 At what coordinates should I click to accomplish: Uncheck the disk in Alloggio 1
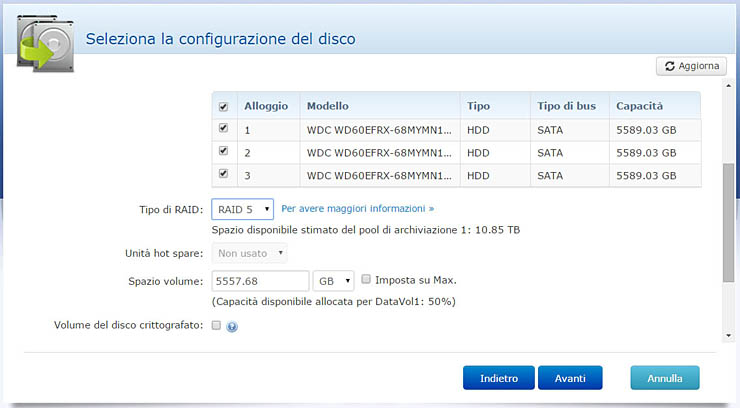click(x=224, y=129)
